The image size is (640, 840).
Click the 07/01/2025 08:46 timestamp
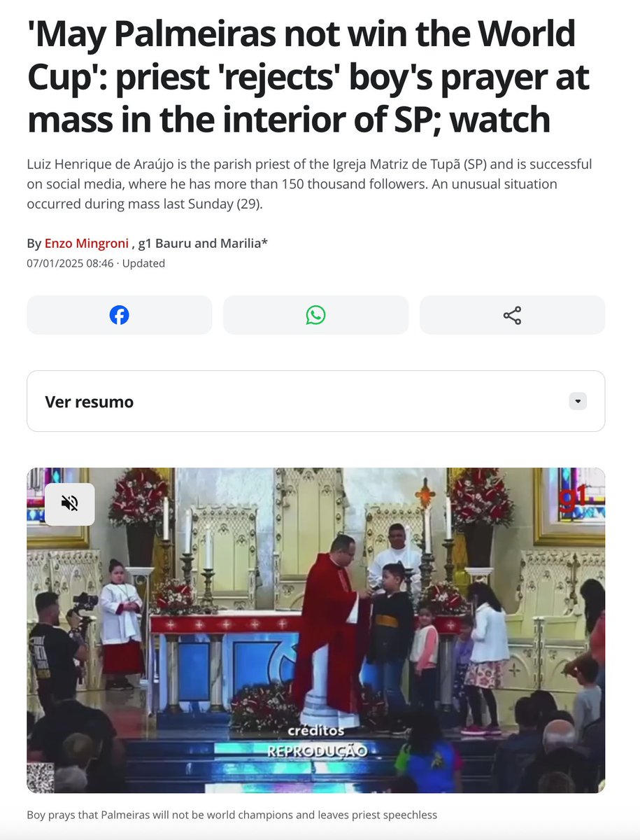pyautogui.click(x=70, y=263)
